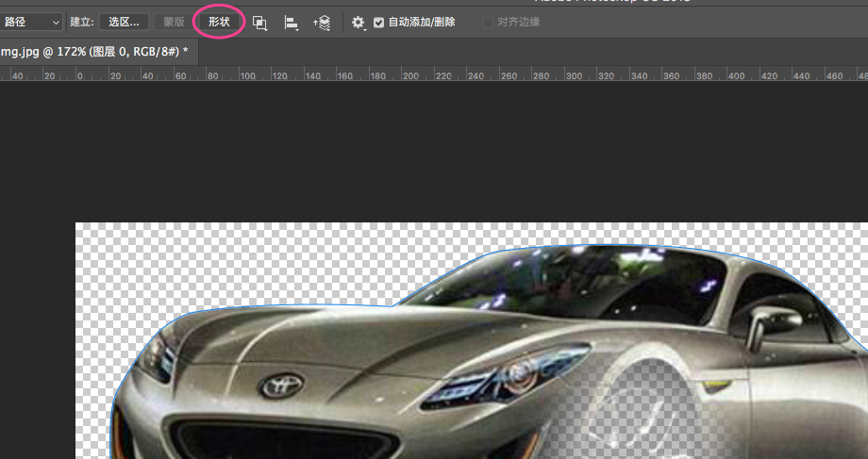Toggle the 自动添加/删除 checkbox
The height and width of the screenshot is (459, 868).
[378, 23]
